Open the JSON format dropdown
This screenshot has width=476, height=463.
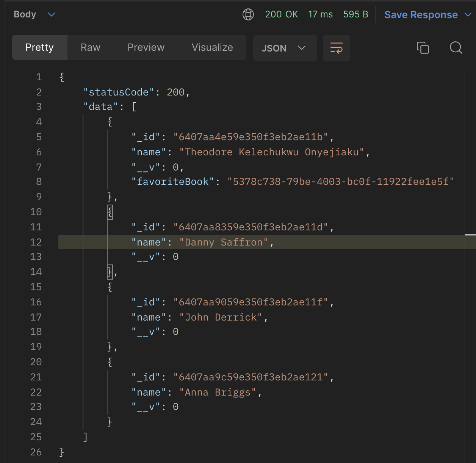[285, 48]
